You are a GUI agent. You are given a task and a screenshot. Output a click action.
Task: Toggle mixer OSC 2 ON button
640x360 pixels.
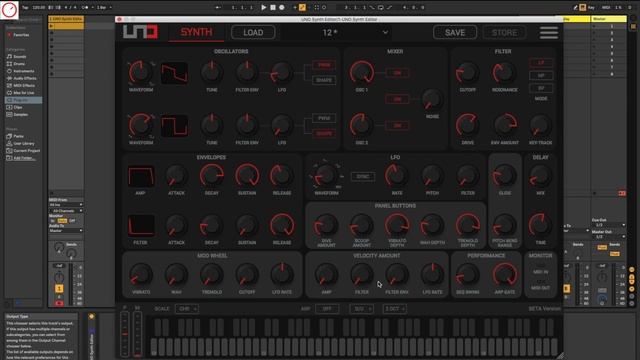pos(397,126)
